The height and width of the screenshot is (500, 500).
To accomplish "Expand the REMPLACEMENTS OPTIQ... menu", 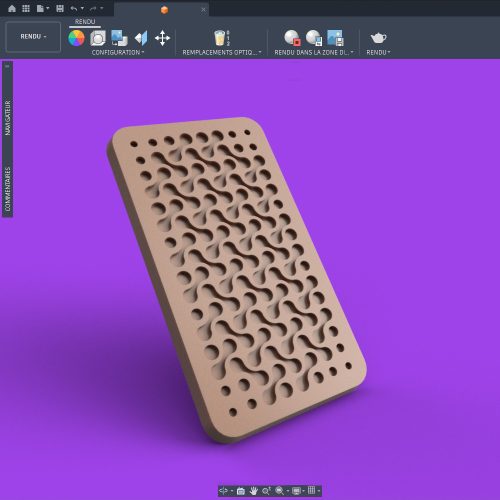I will tap(222, 52).
